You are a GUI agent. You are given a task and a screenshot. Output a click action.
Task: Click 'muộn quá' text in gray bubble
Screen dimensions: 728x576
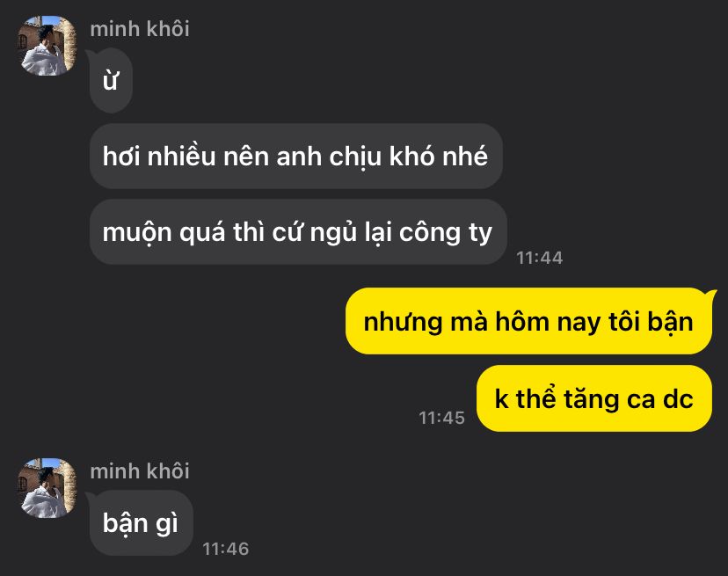164,232
